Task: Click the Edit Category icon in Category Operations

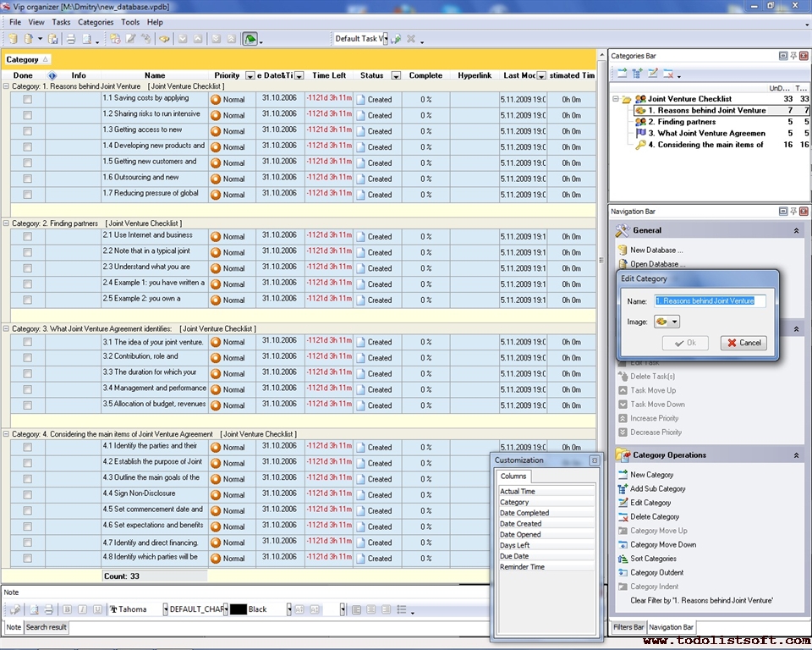Action: point(623,503)
